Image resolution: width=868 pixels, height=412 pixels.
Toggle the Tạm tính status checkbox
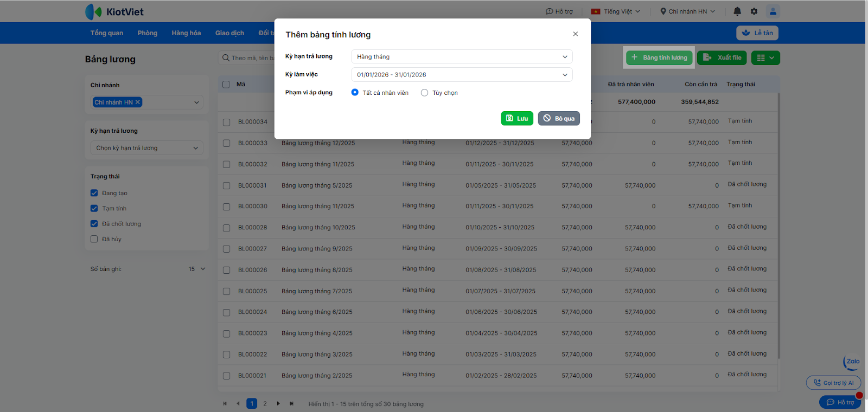click(x=94, y=208)
